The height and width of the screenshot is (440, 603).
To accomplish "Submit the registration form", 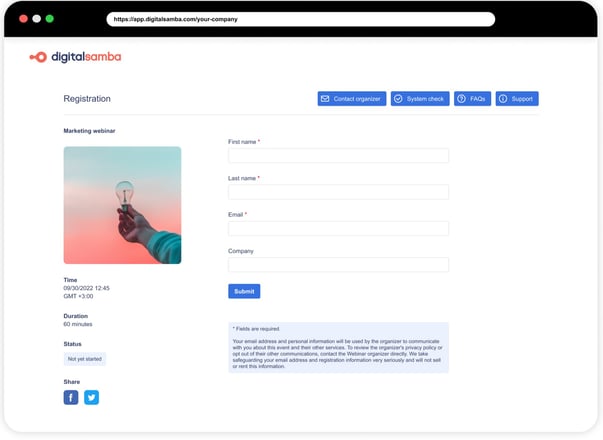I will [x=244, y=291].
